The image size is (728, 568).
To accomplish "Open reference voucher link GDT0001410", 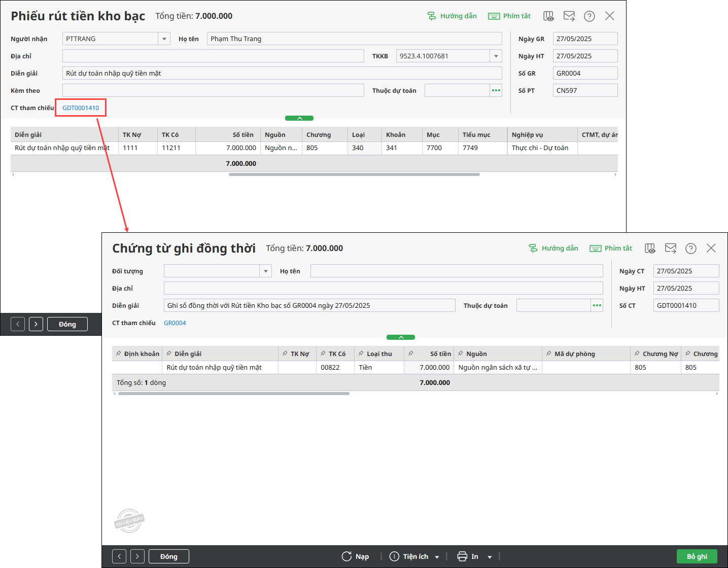I will [81, 108].
